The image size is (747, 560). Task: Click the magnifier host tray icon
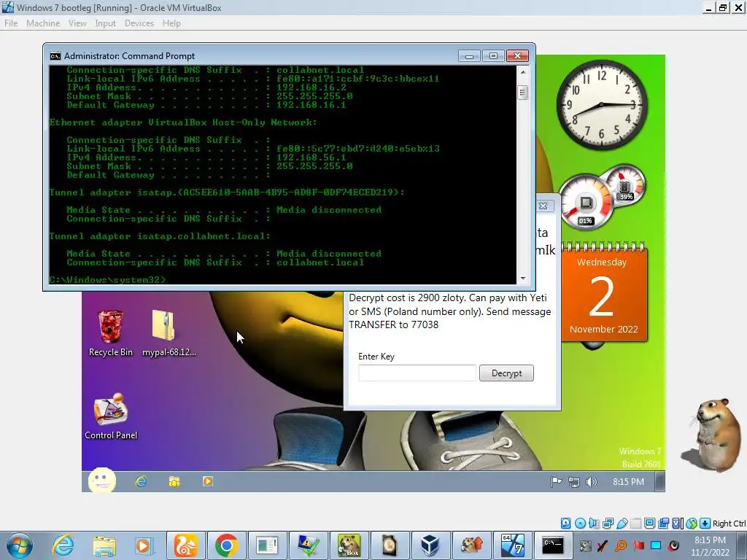[621, 545]
